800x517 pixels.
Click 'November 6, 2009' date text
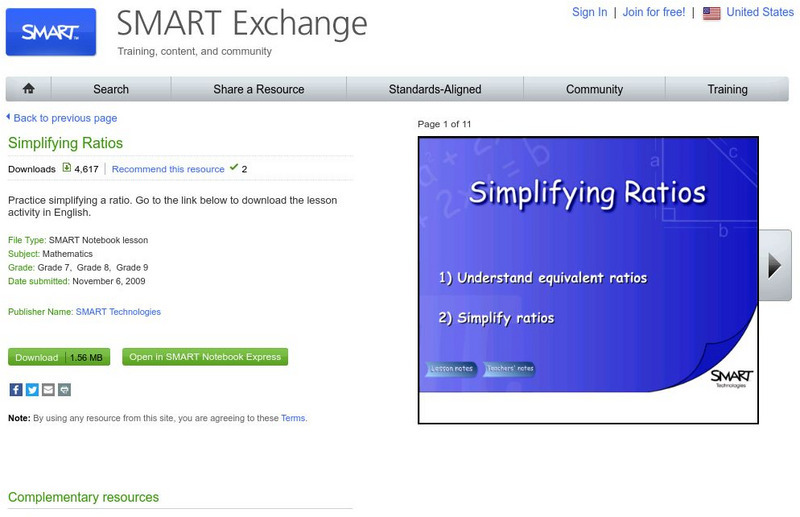click(109, 281)
